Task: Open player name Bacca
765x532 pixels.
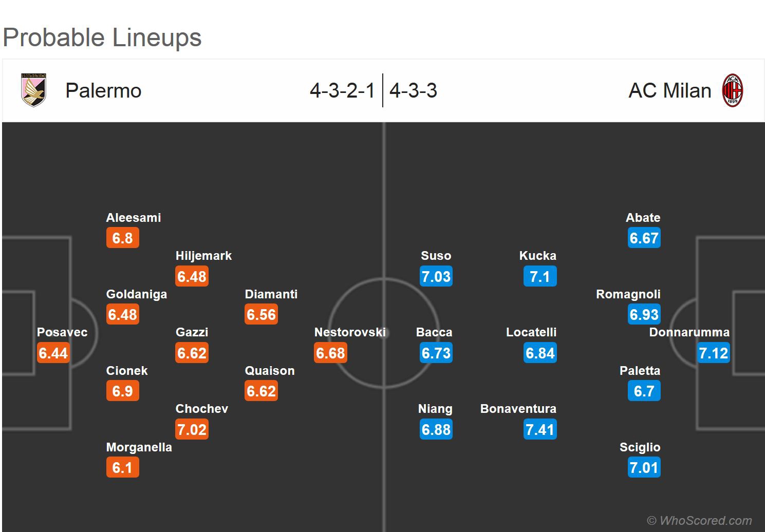Action: pos(434,332)
